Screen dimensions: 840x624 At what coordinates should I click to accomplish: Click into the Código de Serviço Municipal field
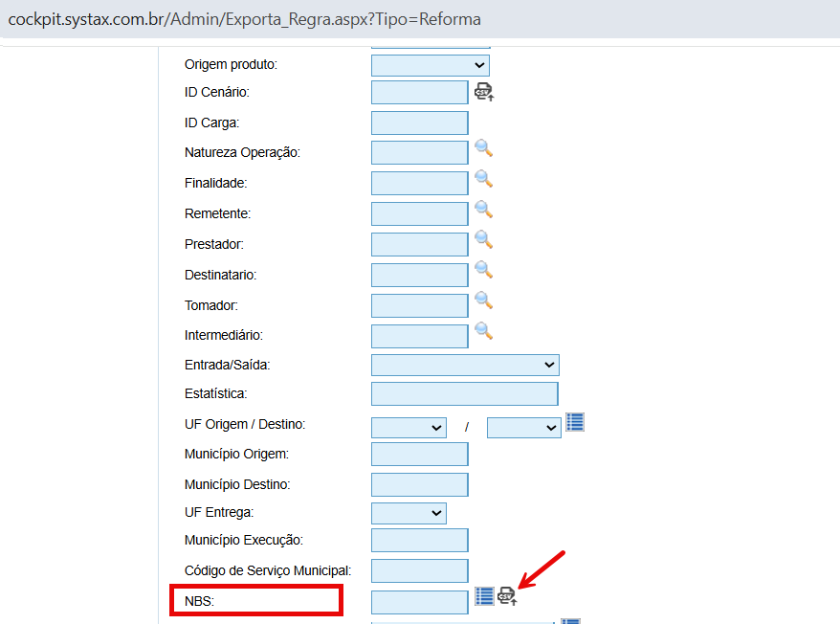pos(419,571)
